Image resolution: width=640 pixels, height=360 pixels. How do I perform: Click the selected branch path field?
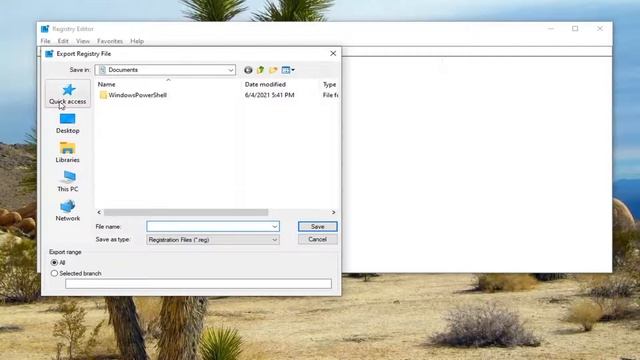click(198, 284)
